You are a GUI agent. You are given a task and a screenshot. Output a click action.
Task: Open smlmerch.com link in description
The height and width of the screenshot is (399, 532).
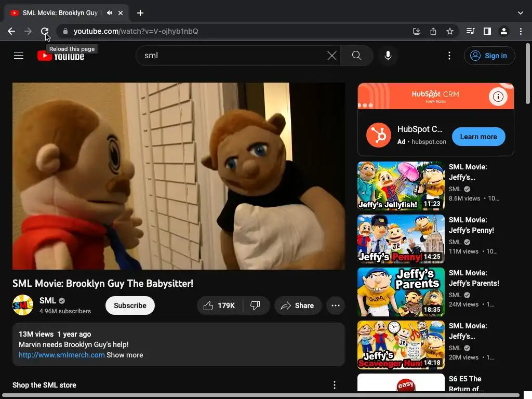(61, 355)
